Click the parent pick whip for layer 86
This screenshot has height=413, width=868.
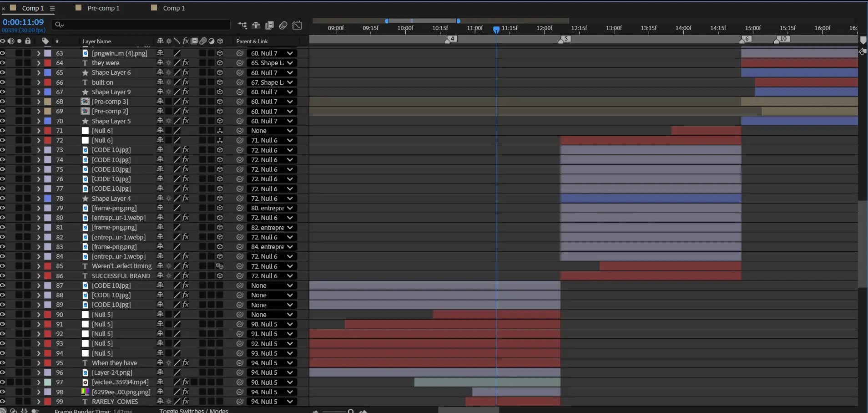click(x=240, y=276)
